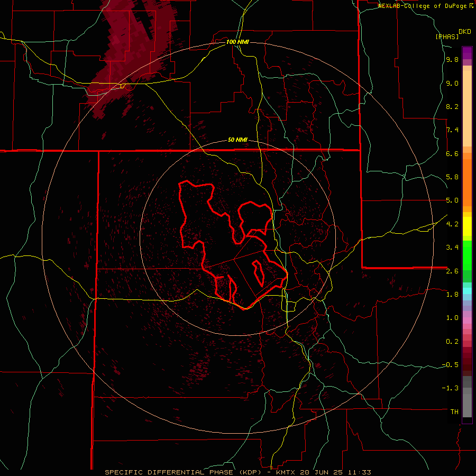
Task: Click the "[PHAS]" unit label
Action: point(447,36)
